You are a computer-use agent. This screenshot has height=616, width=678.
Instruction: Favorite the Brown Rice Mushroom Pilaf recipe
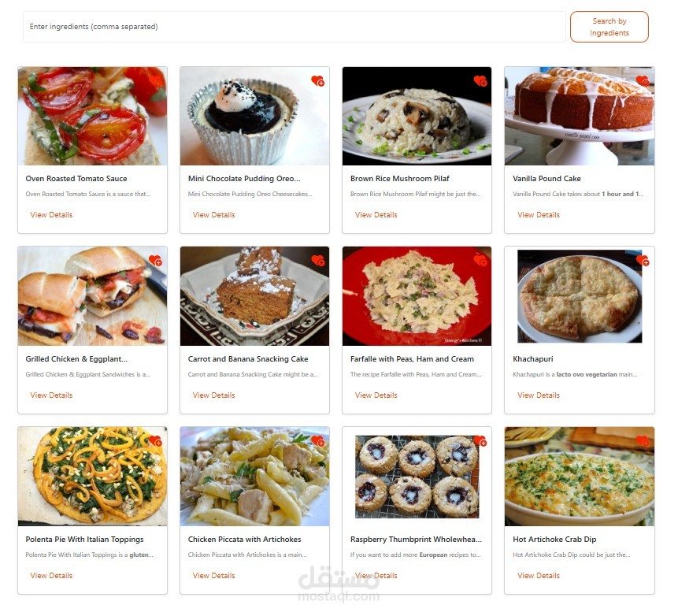(480, 81)
